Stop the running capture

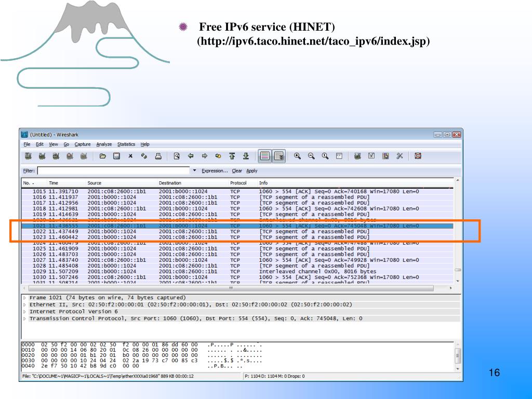[70, 156]
